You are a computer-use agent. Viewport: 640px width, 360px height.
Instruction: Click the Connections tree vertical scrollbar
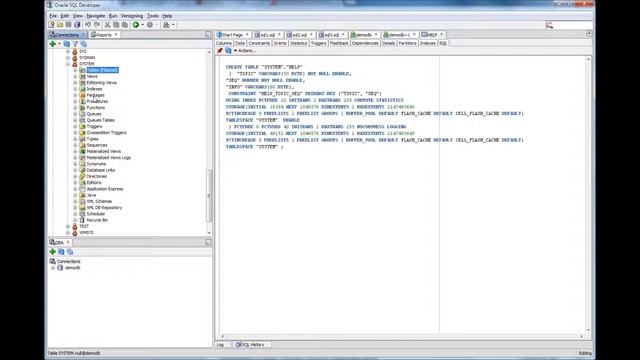click(x=210, y=195)
